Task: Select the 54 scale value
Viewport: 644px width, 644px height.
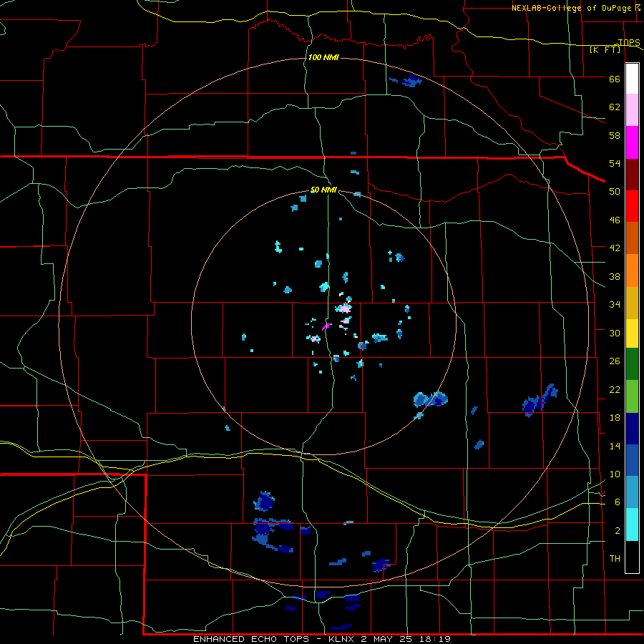Action: (615, 163)
